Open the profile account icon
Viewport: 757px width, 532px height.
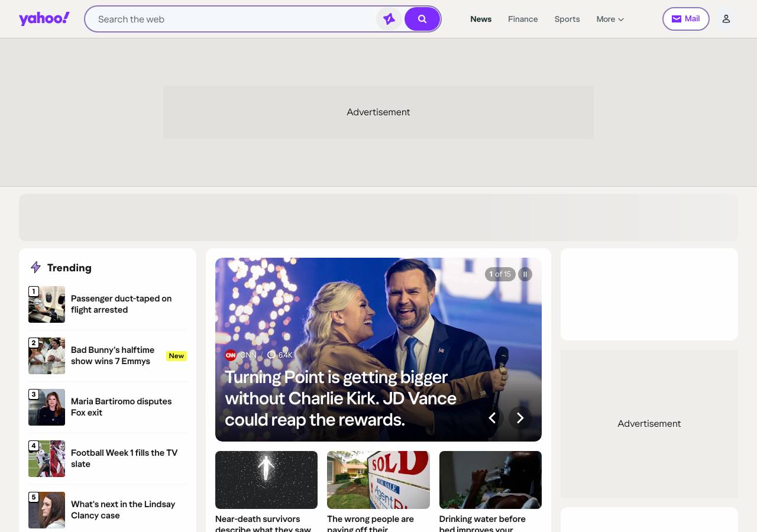click(x=726, y=19)
